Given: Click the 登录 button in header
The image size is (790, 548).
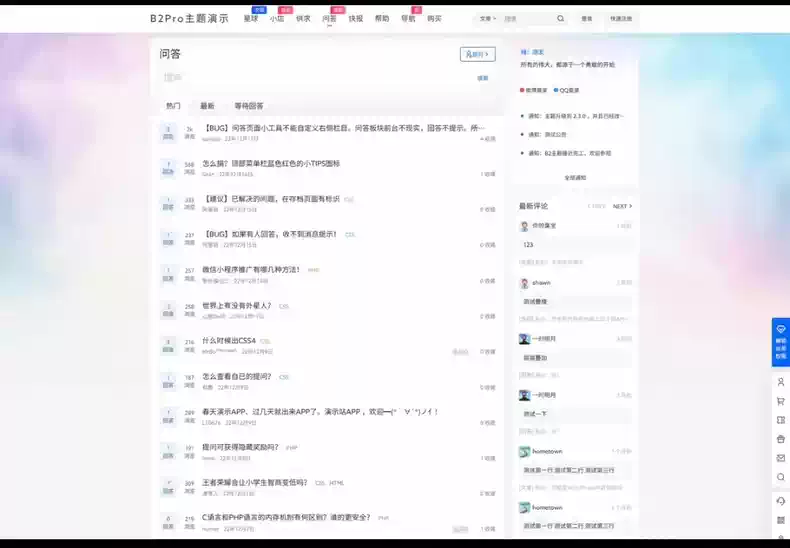Looking at the screenshot, I should click(x=586, y=19).
